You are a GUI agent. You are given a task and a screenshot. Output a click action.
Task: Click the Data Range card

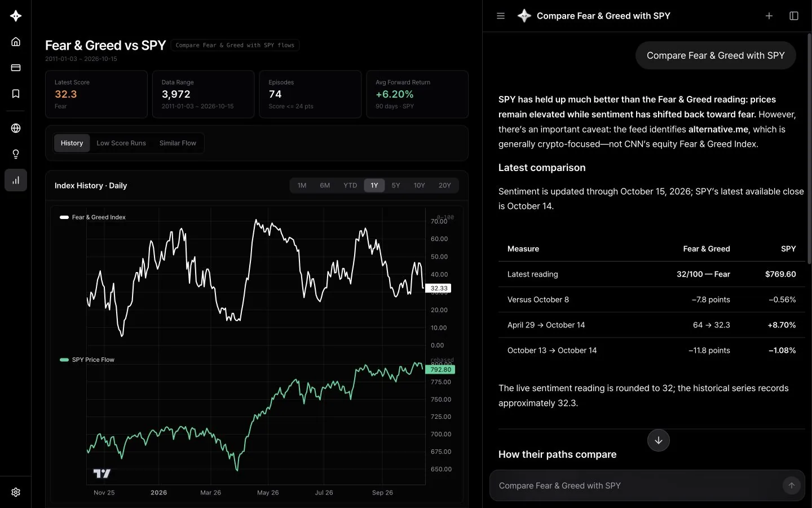[203, 94]
